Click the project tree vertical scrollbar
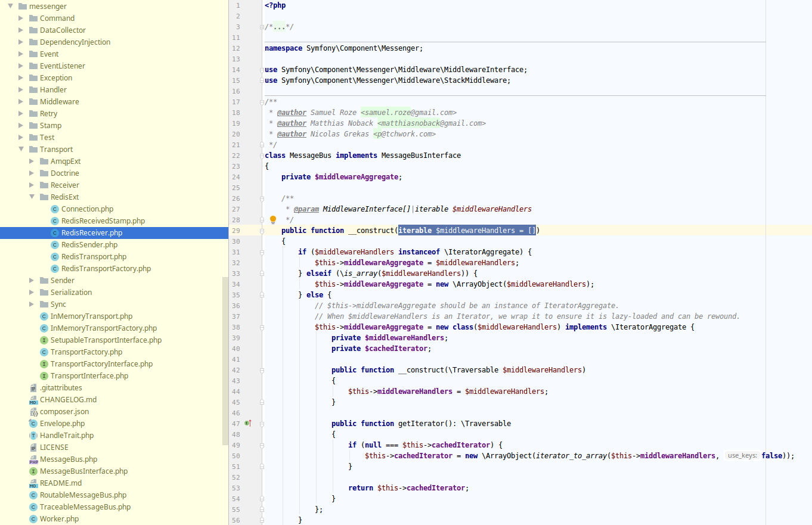This screenshot has width=812, height=525. click(x=225, y=358)
